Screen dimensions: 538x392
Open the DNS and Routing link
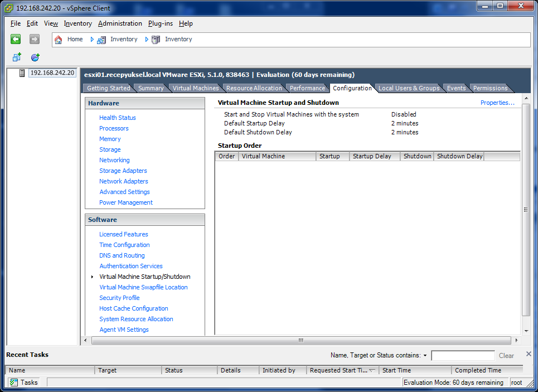coord(122,256)
